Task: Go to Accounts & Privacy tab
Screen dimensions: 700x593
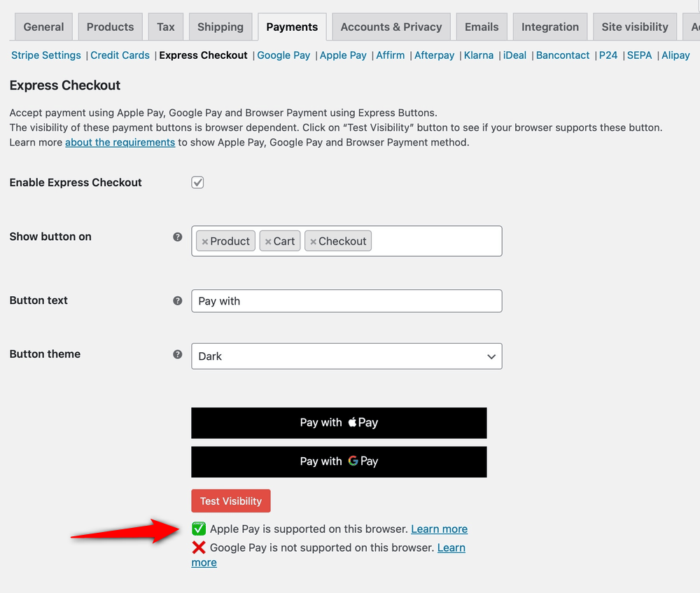Action: 391,27
